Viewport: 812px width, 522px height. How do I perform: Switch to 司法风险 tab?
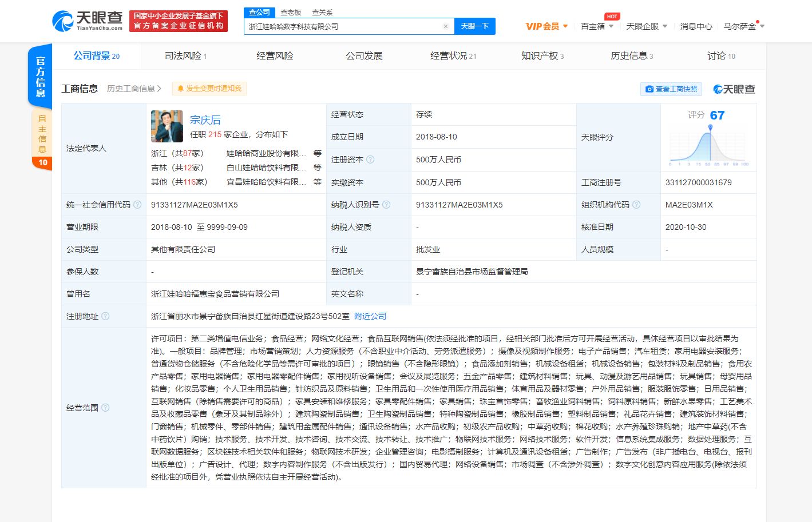tap(185, 56)
